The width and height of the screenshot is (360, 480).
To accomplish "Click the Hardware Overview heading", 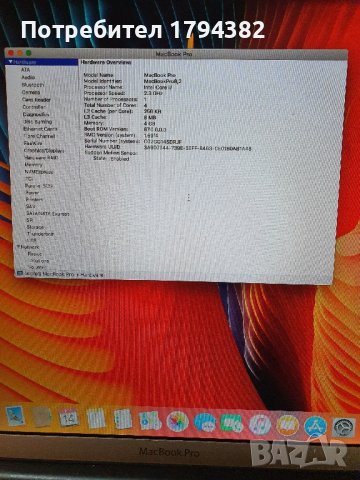I will coord(106,62).
